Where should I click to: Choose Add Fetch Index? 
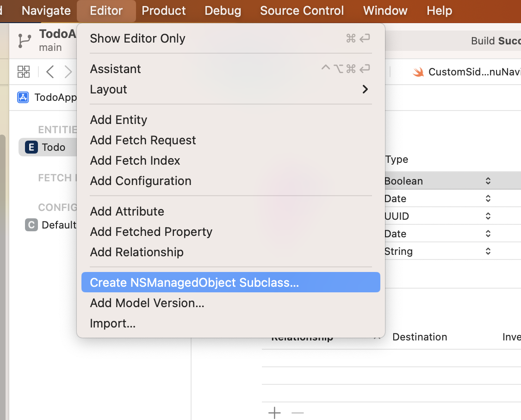click(230, 161)
